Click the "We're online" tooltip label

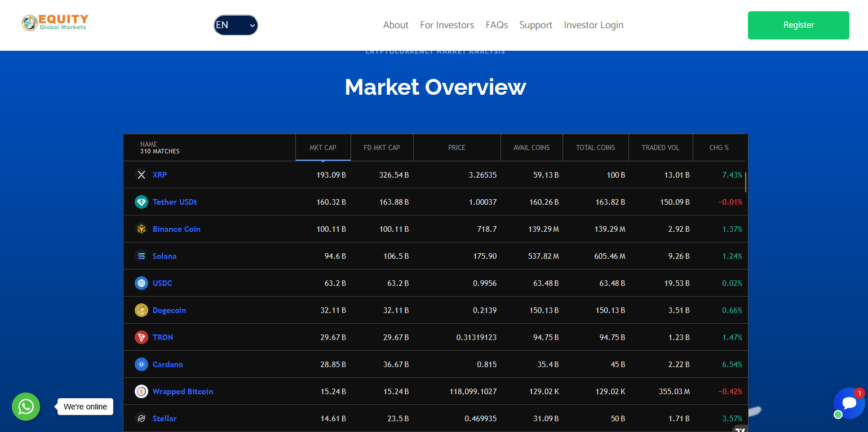[x=85, y=407]
